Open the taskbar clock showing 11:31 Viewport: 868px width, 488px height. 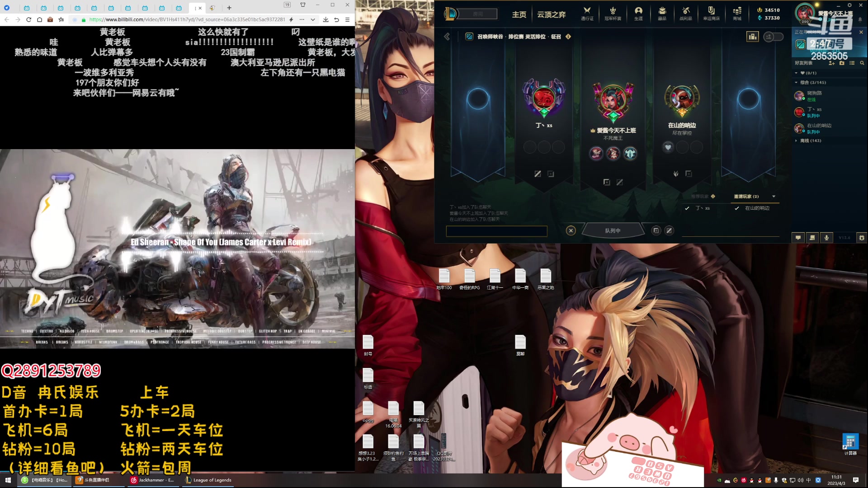coord(836,480)
